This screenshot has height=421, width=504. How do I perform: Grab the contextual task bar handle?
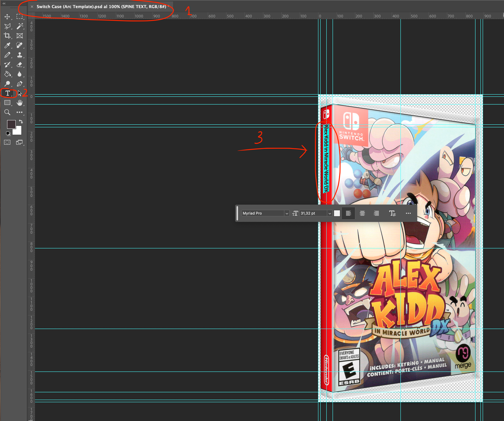[x=237, y=213]
